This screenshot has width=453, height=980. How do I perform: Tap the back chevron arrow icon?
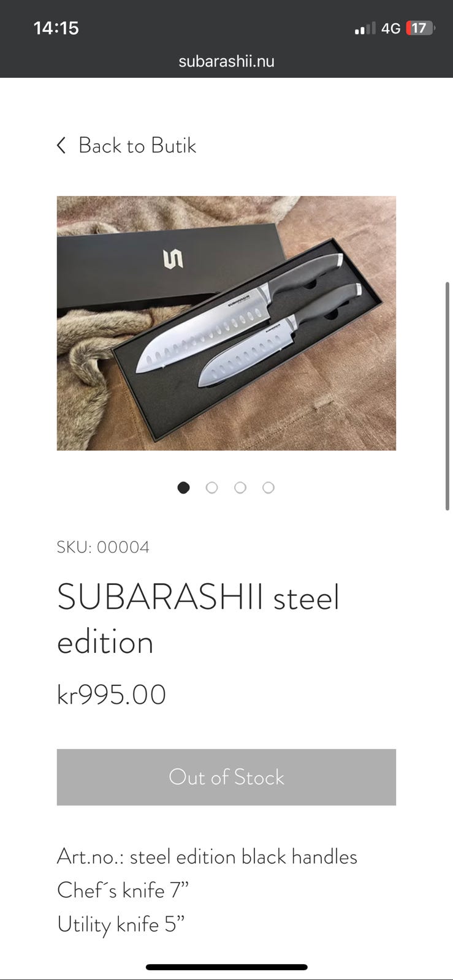(61, 145)
